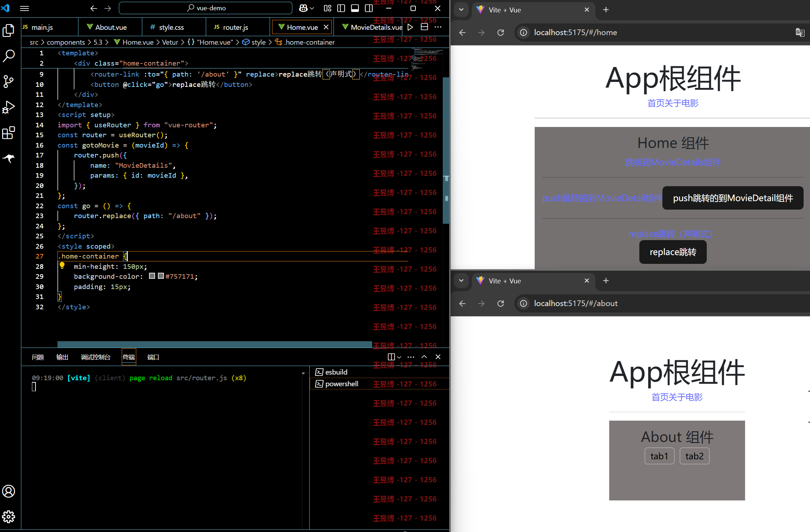This screenshot has width=810, height=532.
Task: Click tab1 button in About page
Action: point(659,456)
